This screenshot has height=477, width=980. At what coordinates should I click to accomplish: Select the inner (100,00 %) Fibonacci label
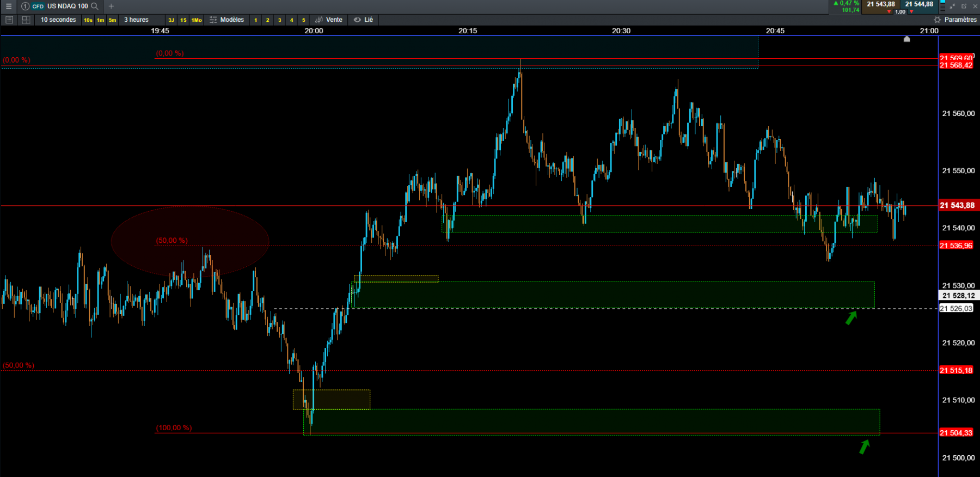coord(174,428)
